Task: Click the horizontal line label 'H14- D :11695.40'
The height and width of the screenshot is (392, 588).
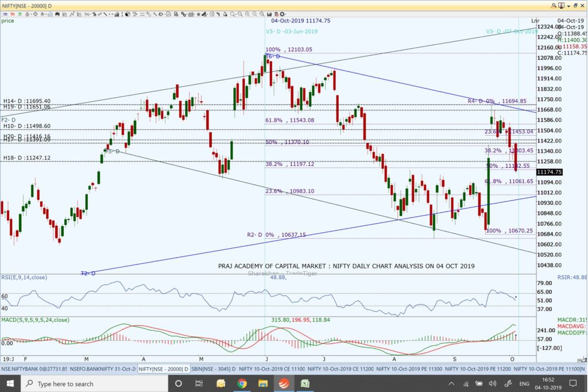Action: tap(26, 101)
